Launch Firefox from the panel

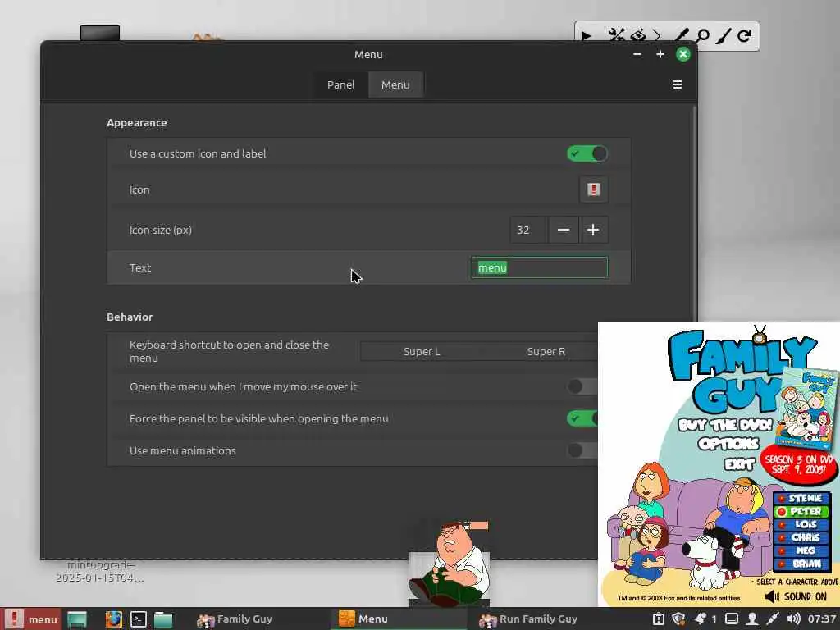113,619
